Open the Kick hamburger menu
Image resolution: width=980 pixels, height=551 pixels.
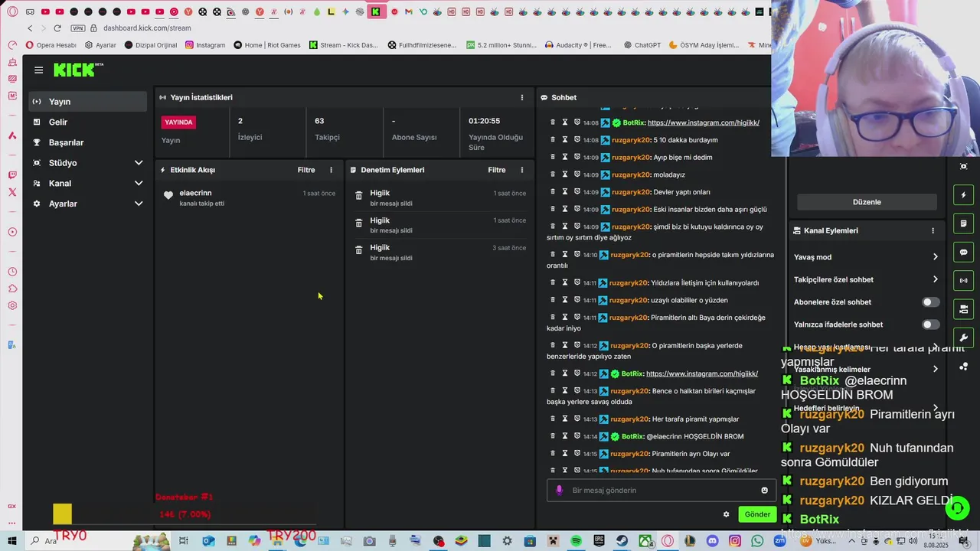click(x=38, y=70)
